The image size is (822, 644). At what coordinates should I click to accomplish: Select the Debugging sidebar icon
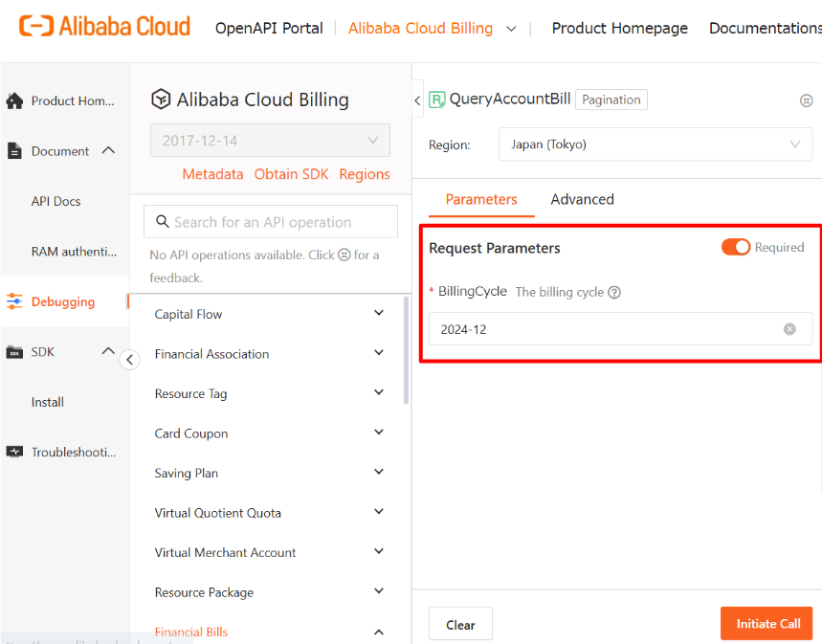pos(15,300)
